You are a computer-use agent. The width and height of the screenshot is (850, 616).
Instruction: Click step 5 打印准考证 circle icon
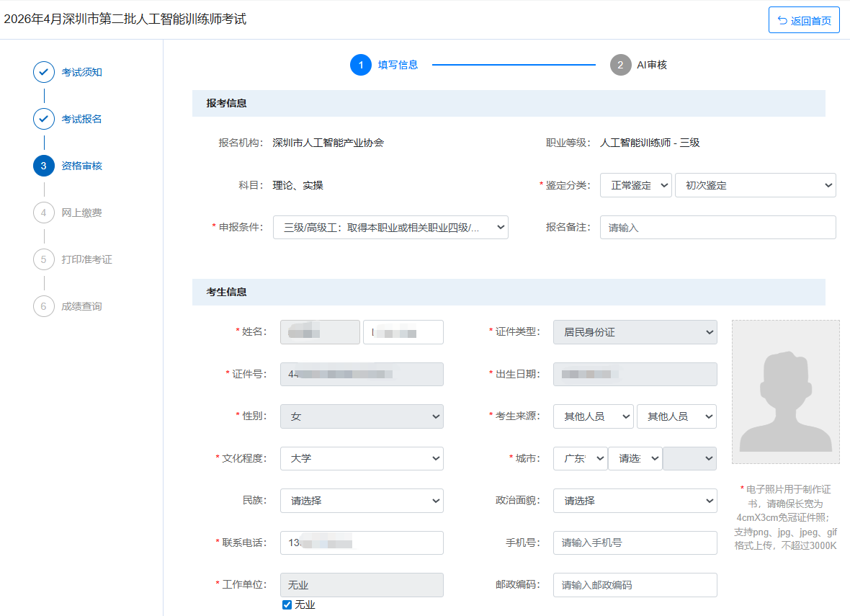click(44, 259)
